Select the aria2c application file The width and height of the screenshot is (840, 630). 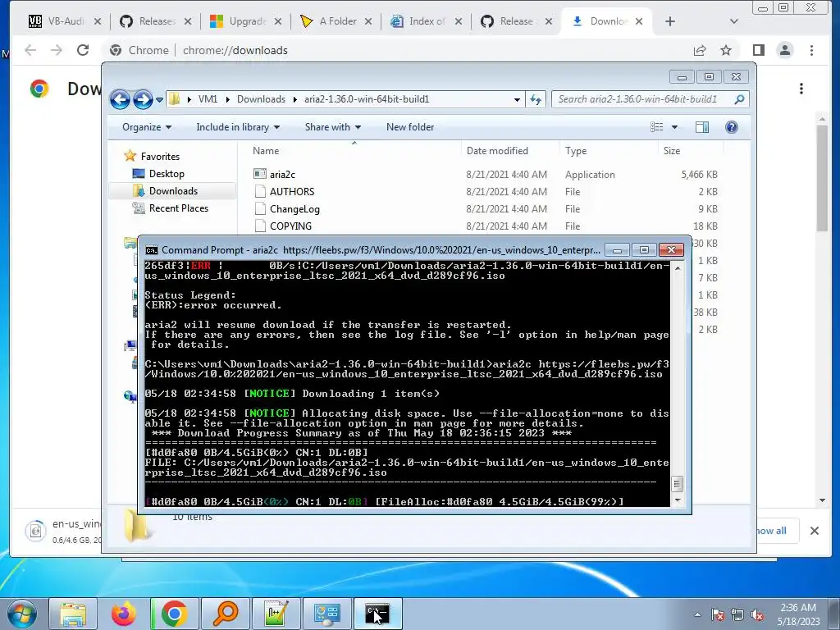tap(282, 175)
